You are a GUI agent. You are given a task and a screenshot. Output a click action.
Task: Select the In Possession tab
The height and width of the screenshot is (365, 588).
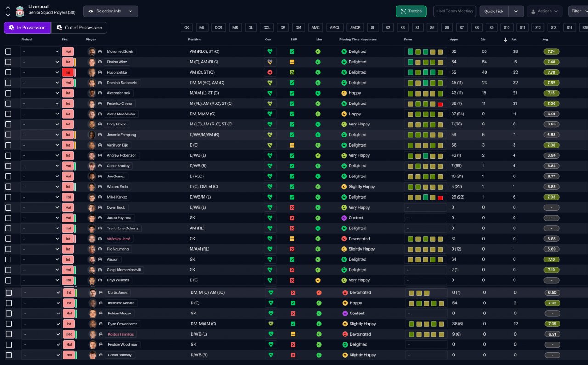(x=27, y=28)
